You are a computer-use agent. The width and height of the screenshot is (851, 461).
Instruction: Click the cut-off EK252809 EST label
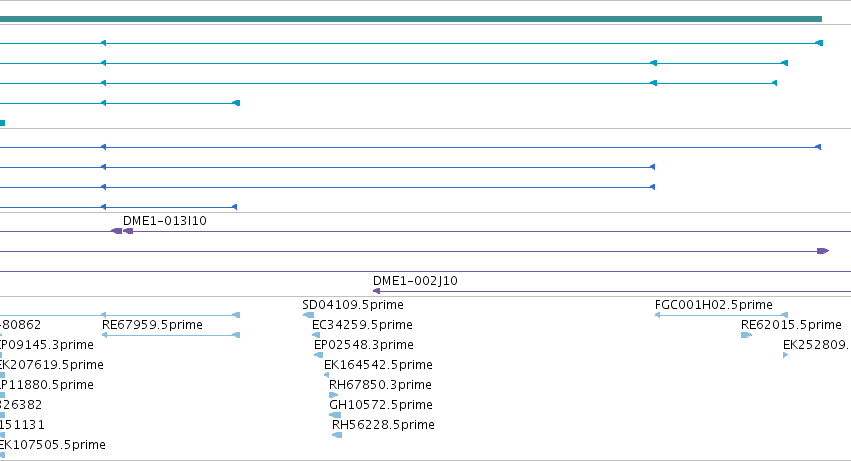tap(817, 345)
